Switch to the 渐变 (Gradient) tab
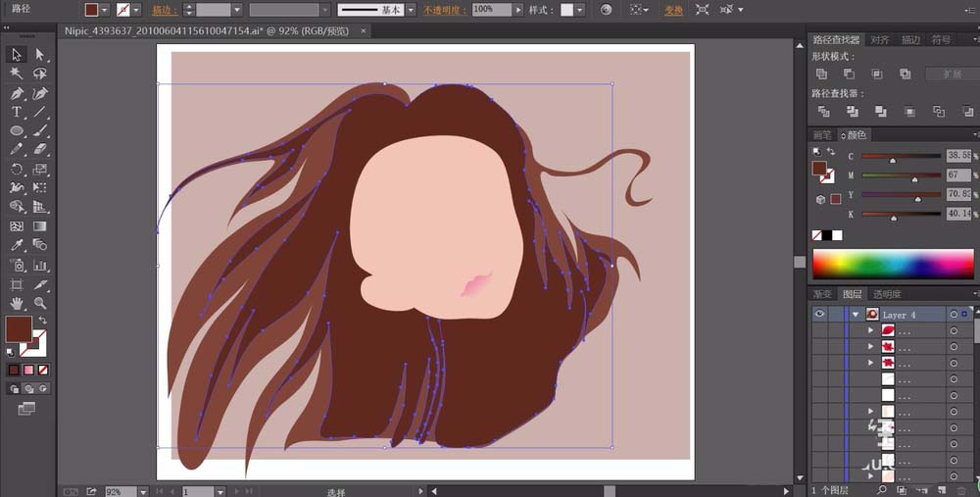The image size is (980, 497). 822,294
